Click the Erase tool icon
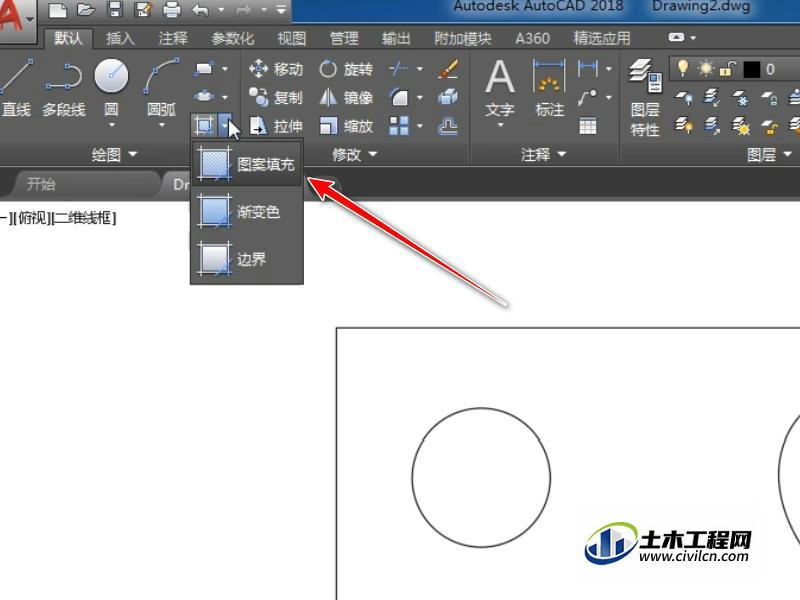The width and height of the screenshot is (800, 600). point(448,68)
